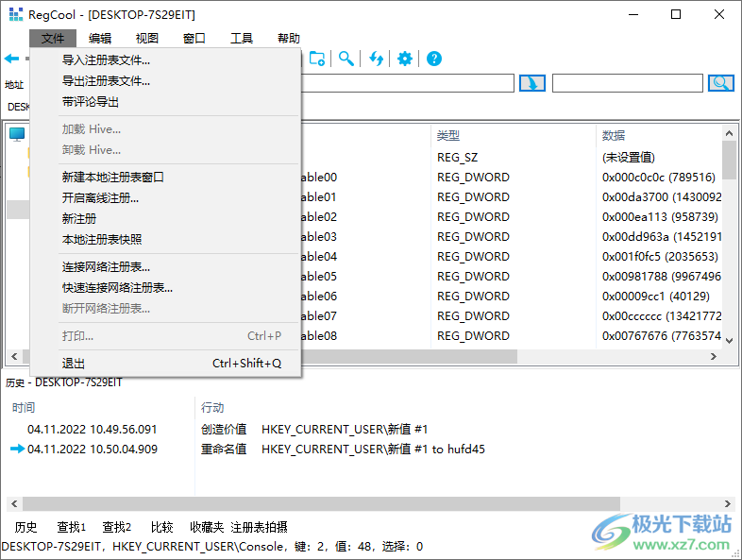Screen dimensions: 742x560
Task: Click the REG_SZ type cell
Action: [457, 158]
